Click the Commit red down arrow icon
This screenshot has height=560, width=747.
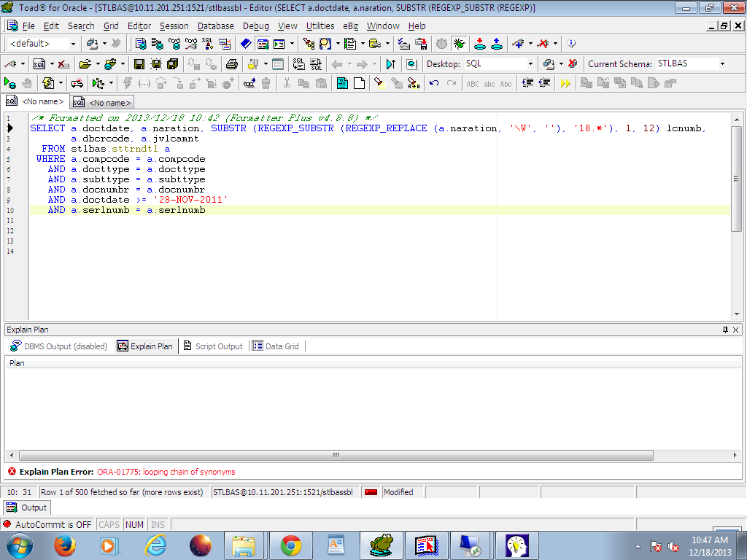click(480, 44)
